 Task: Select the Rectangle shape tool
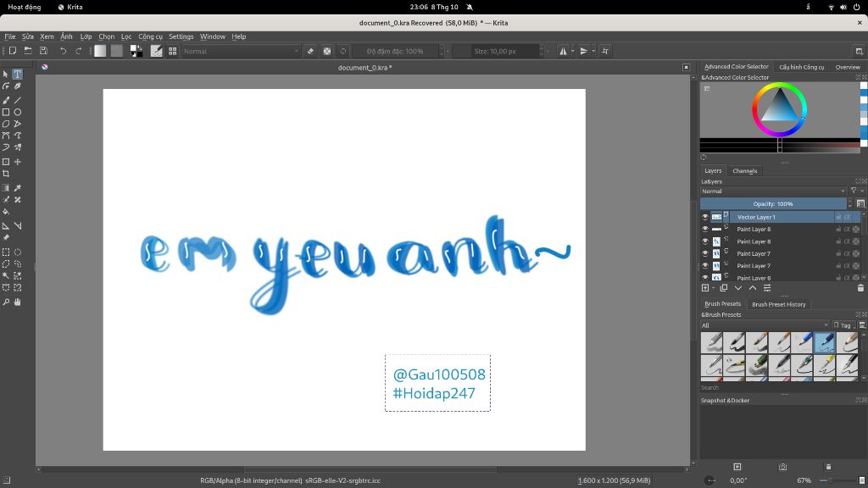click(6, 112)
